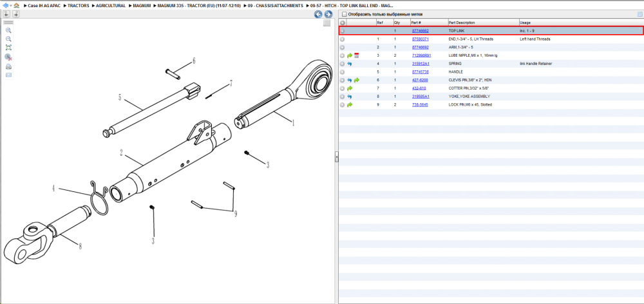Image resolution: width=644 pixels, height=304 pixels.
Task: Go to 'MAGNUM 335 - TRACTOR (EU)' breadcrumb
Action: [x=199, y=6]
